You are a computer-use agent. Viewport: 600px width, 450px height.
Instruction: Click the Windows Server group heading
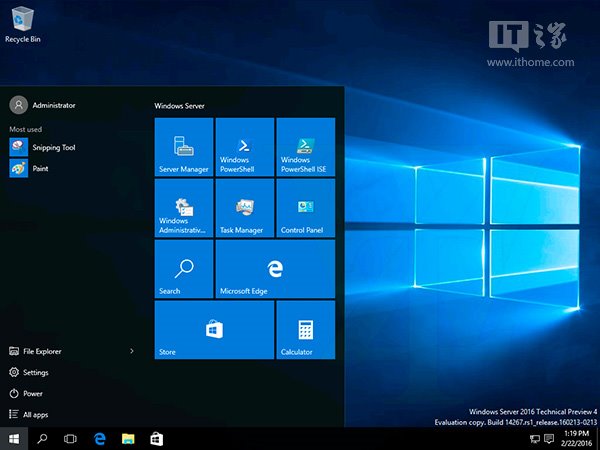179,106
